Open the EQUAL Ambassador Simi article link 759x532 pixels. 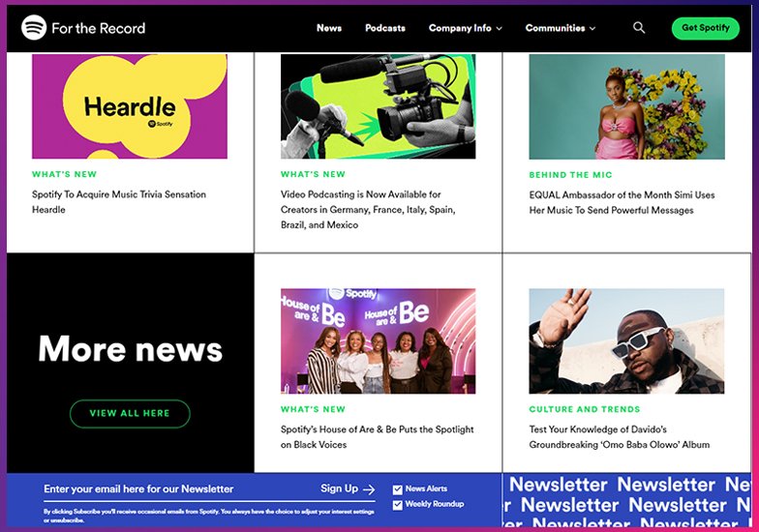click(622, 202)
